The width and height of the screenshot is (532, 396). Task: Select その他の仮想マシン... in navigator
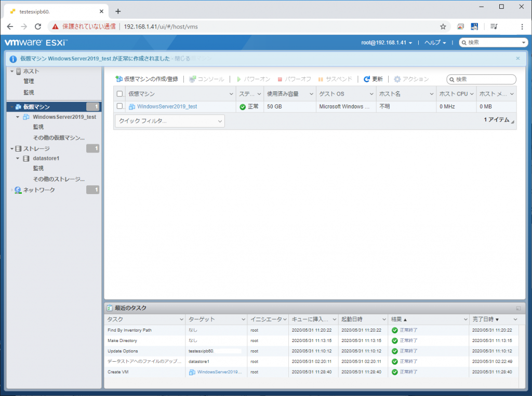59,138
